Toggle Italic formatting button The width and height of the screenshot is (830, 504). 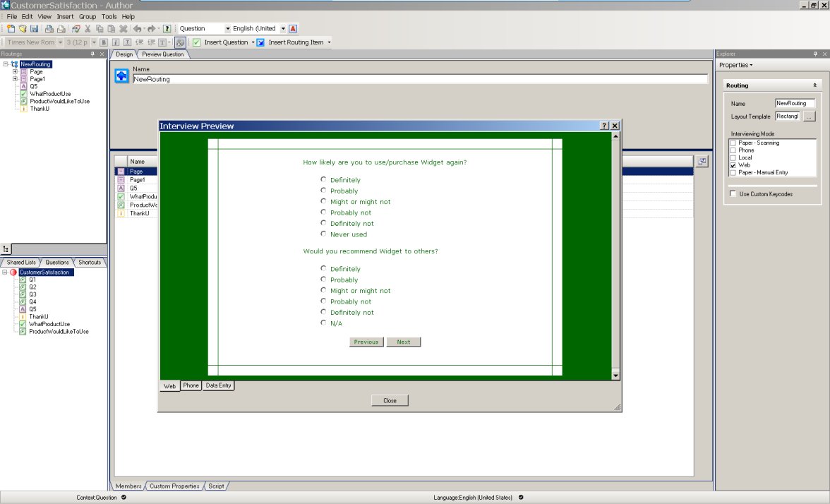point(116,42)
